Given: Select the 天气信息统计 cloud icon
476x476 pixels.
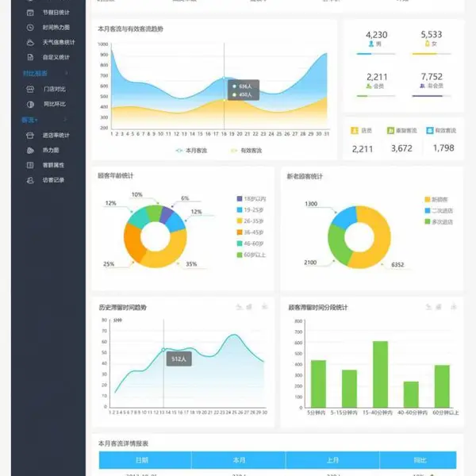Looking at the screenshot, I should coord(30,43).
